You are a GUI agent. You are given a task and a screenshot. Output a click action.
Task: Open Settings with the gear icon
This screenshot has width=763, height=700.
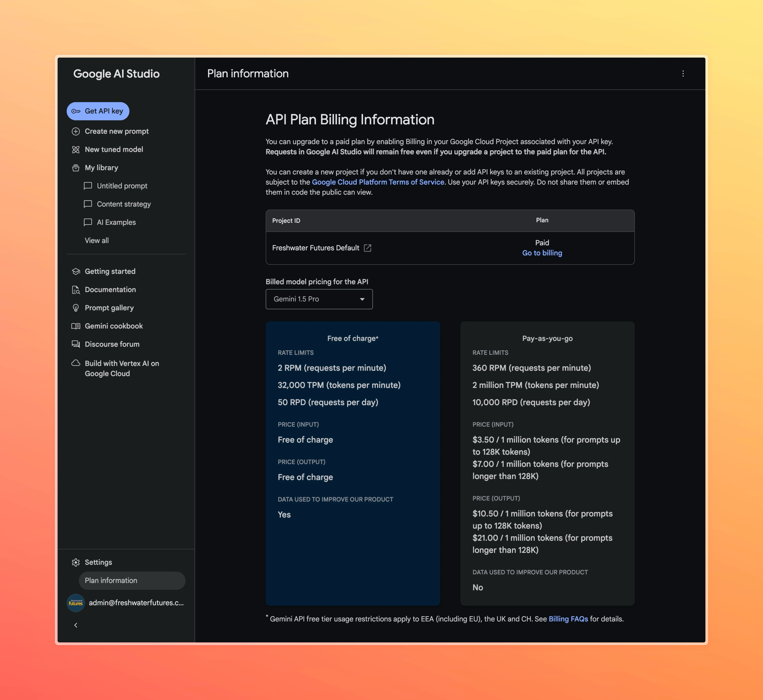pos(76,562)
